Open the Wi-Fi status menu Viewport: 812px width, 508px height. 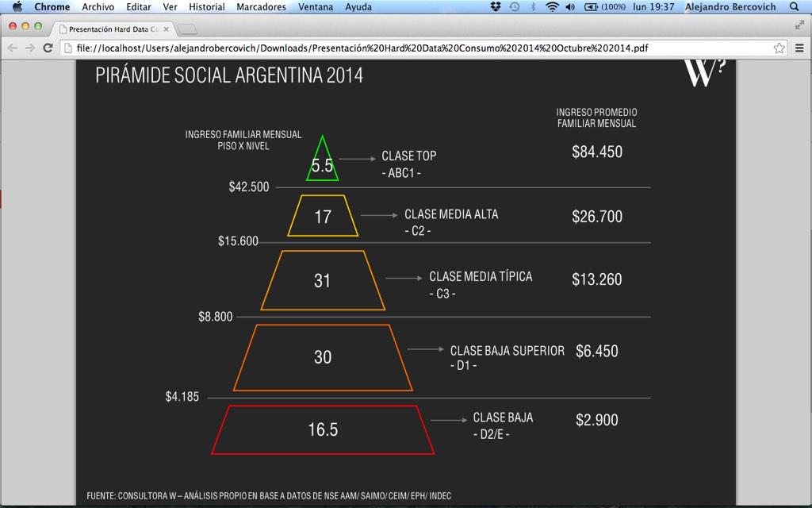click(x=552, y=6)
